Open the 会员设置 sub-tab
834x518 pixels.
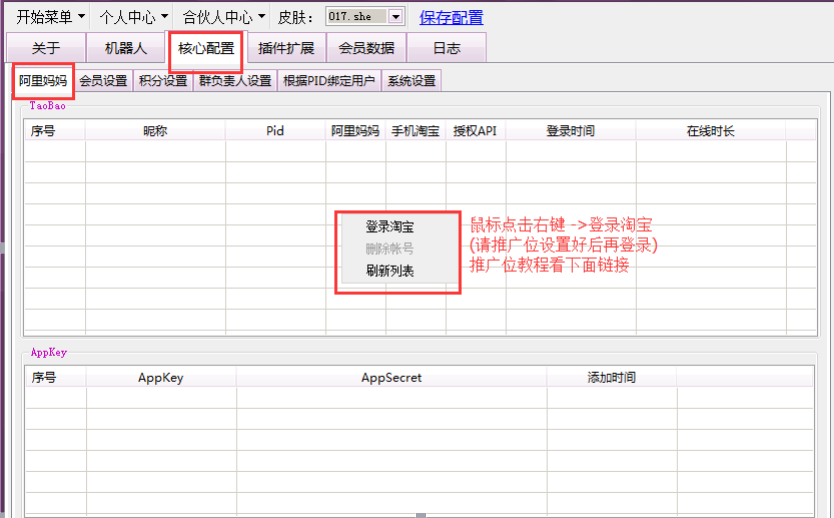point(103,81)
